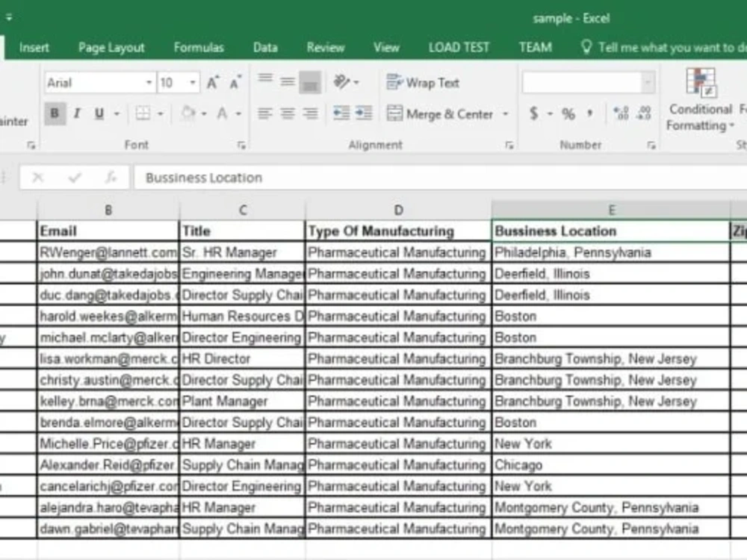Open the underline style dropdown arrow
Screen dimensions: 747x560
(x=117, y=113)
